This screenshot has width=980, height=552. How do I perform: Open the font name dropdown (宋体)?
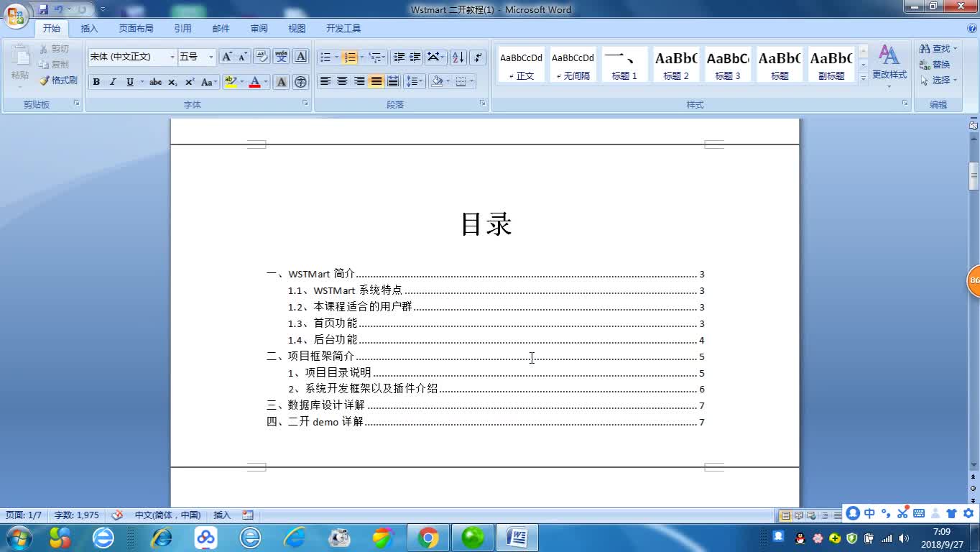point(172,57)
